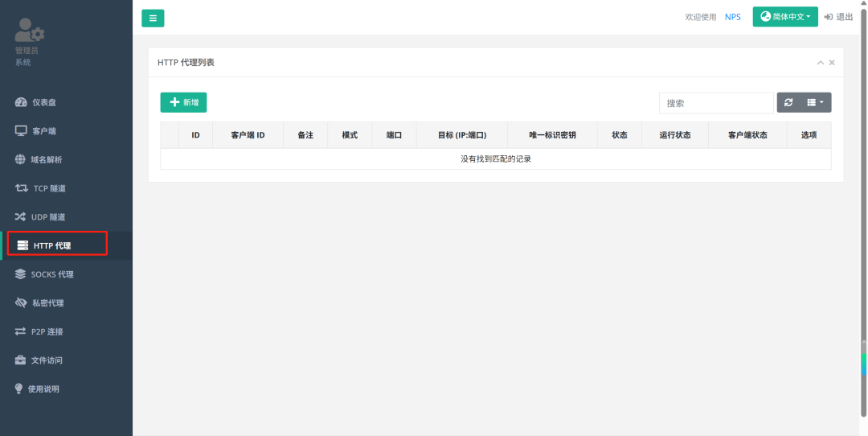Open the 简体中文 language dropdown

coord(785,17)
